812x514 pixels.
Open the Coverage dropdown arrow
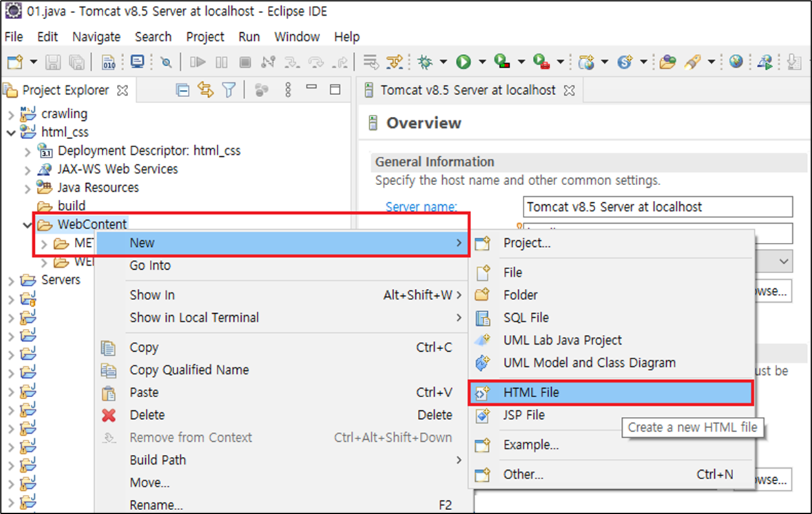click(x=521, y=62)
